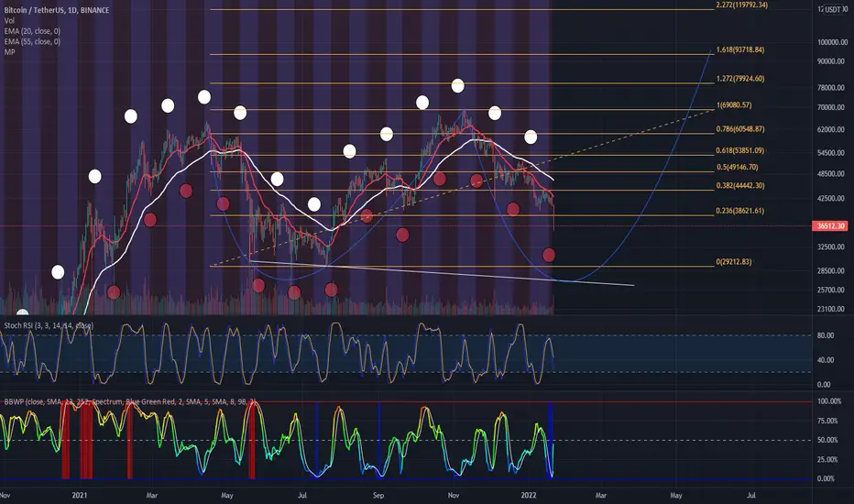This screenshot has height=504, width=854.
Task: Select the EMA (55, close, 0) legend
Action: pos(32,41)
